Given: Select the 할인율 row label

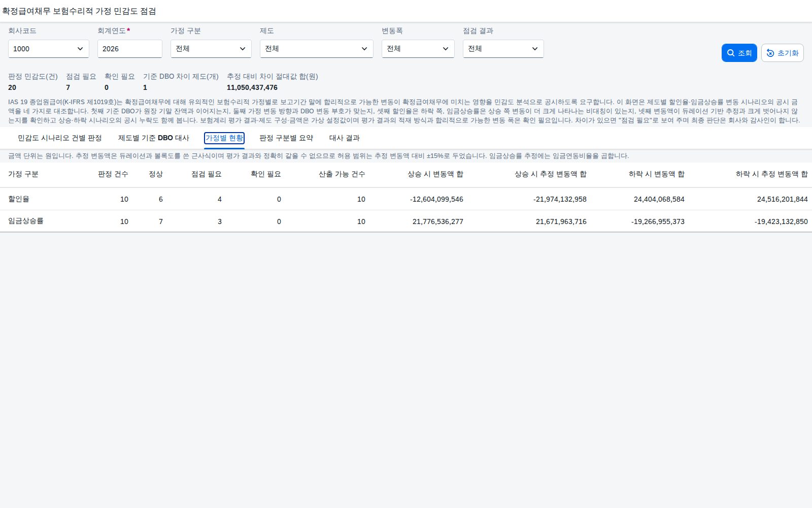Looking at the screenshot, I should click(19, 199).
